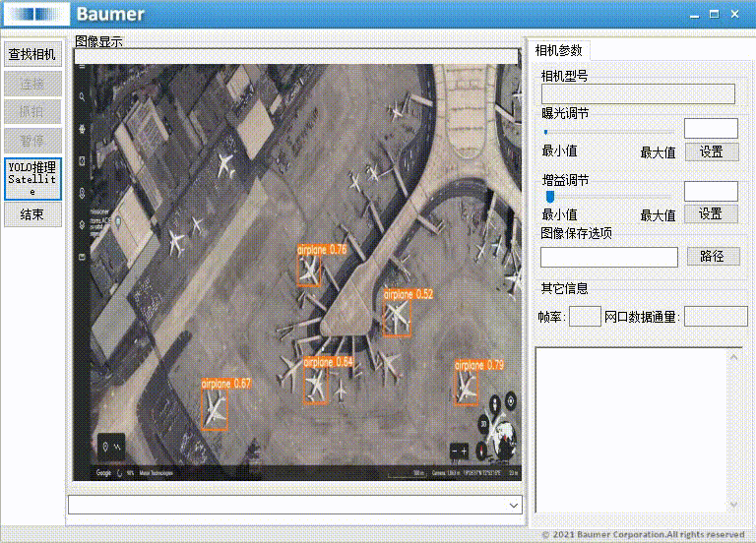
Task: Click the airplane 0.52 detection label
Action: (409, 294)
